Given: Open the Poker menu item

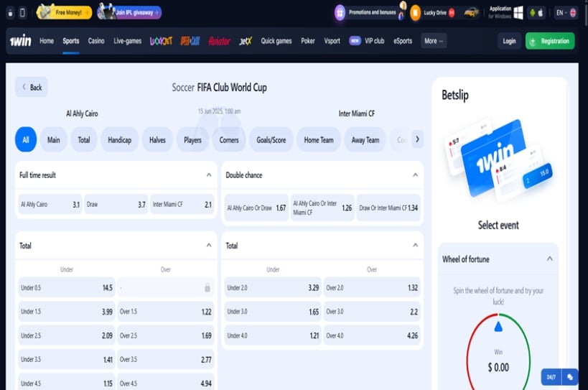Looking at the screenshot, I should tap(308, 41).
